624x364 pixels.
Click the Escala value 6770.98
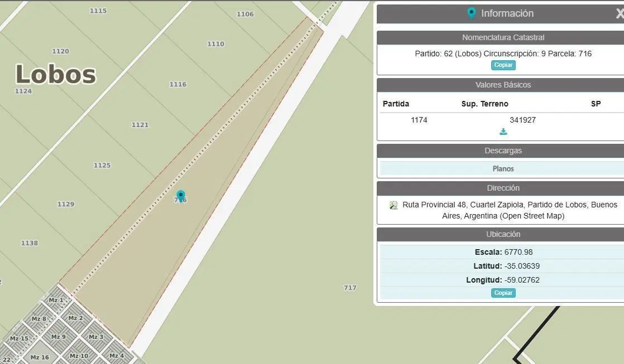(x=519, y=252)
